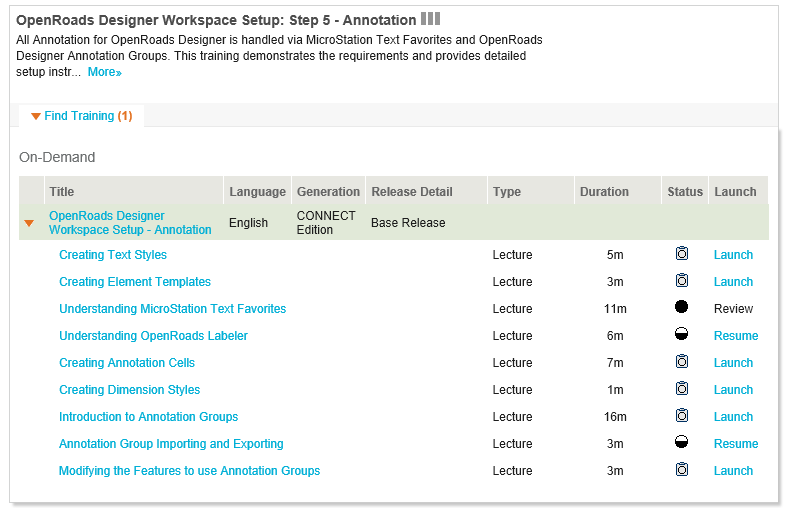
Task: Open the OpenRoads Designer Workspace Setup - Annotation course link
Action: [130, 223]
